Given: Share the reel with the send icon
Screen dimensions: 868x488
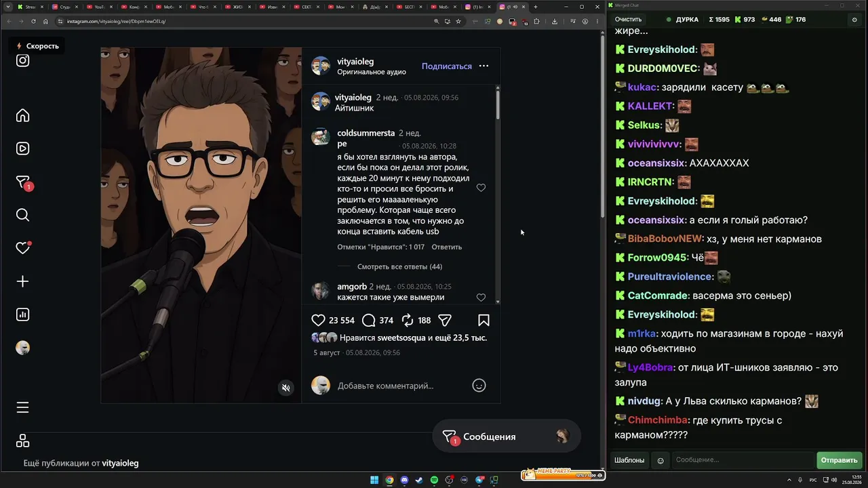Looking at the screenshot, I should point(445,321).
